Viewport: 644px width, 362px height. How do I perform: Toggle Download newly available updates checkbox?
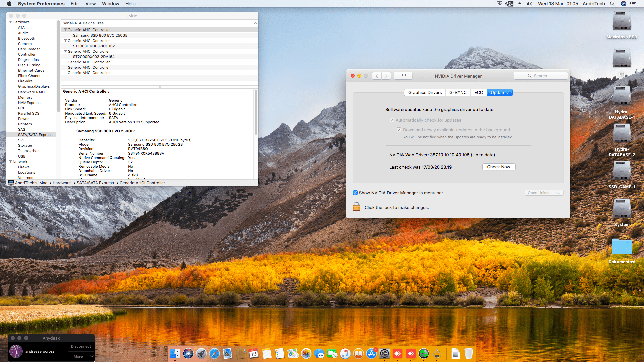(399, 130)
